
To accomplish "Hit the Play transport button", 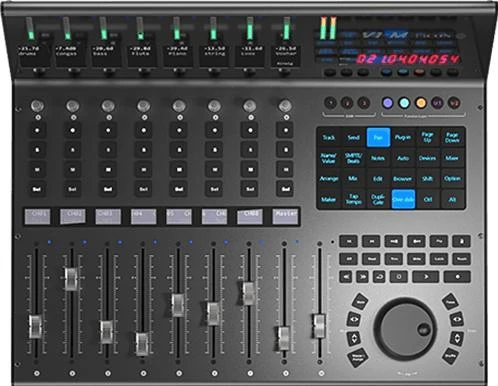I will point(426,277).
